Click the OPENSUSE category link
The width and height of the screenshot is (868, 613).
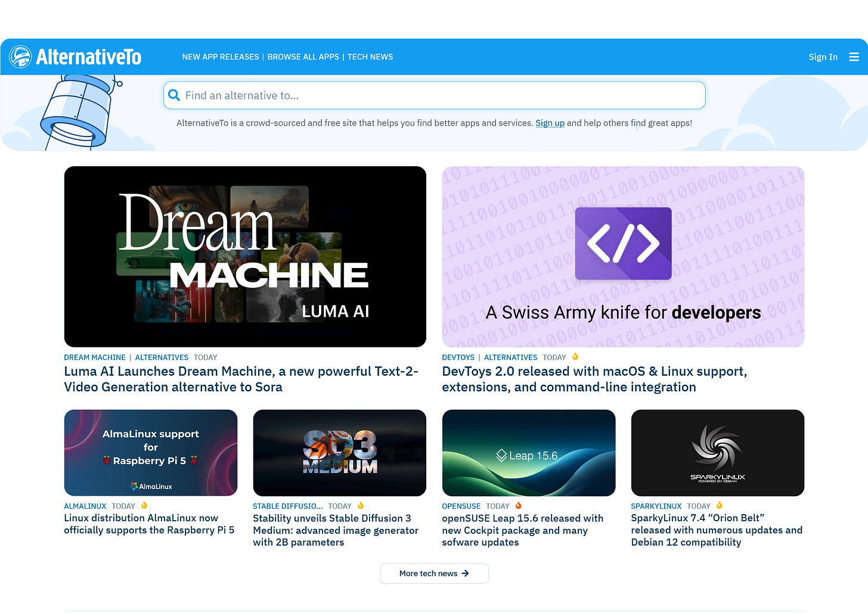(461, 506)
